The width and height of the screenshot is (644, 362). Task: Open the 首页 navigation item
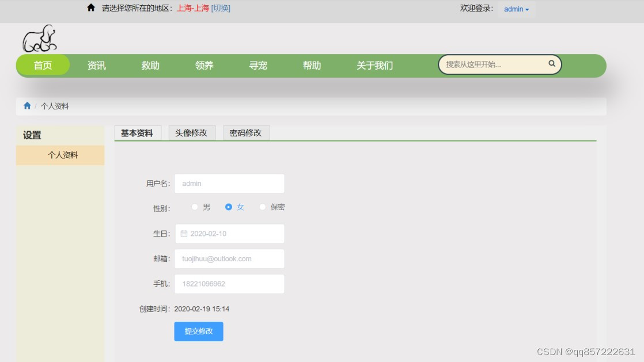point(43,65)
